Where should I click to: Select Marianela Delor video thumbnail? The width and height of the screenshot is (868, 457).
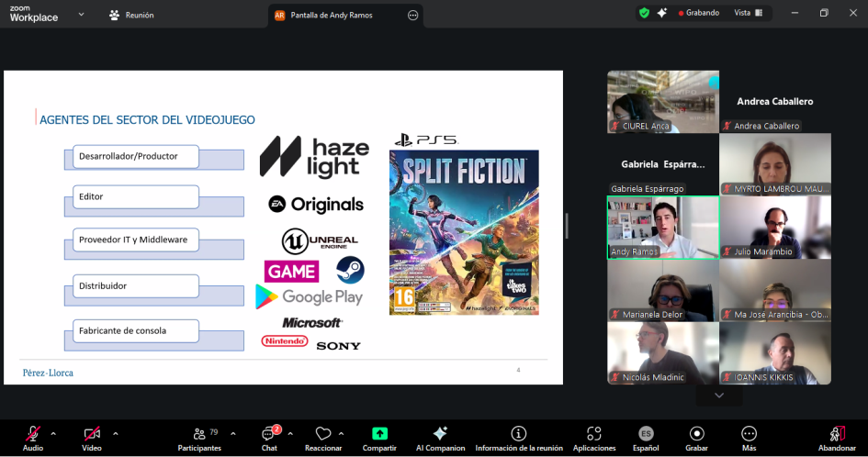tap(663, 291)
